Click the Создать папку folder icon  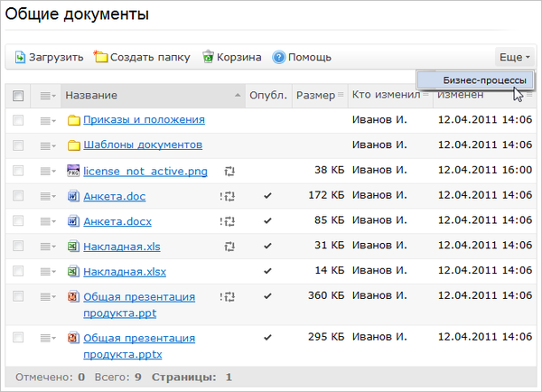[101, 58]
